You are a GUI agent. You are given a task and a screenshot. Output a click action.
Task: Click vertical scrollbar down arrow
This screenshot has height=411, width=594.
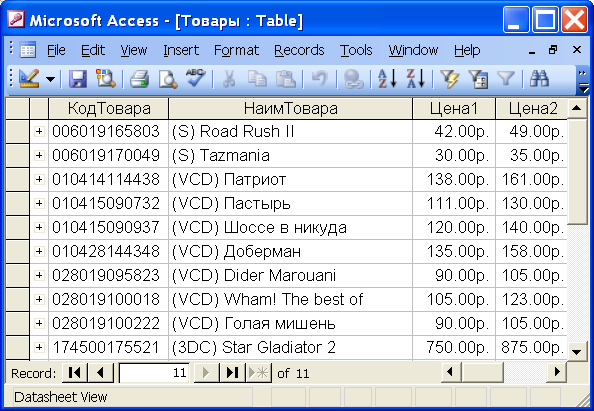(577, 351)
